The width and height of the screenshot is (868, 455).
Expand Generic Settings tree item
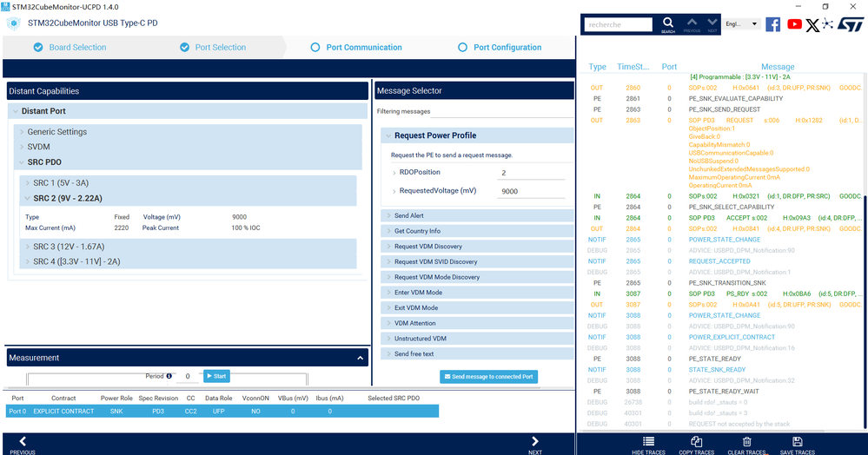(x=22, y=132)
